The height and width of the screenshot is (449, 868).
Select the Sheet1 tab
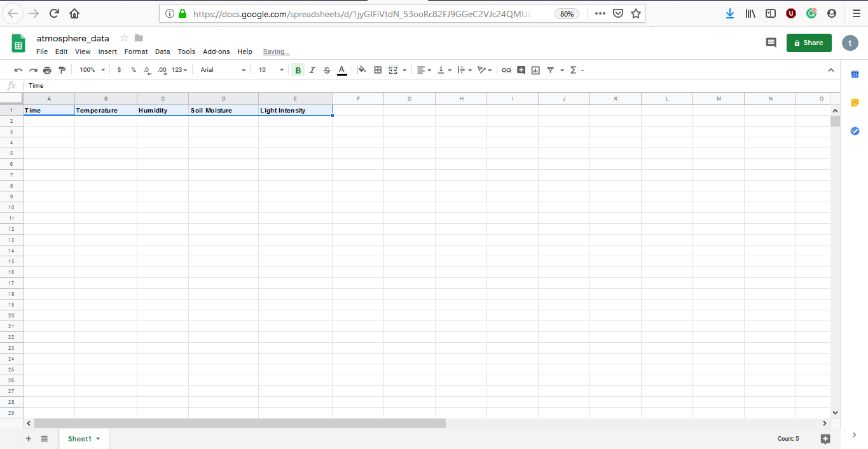coord(84,439)
